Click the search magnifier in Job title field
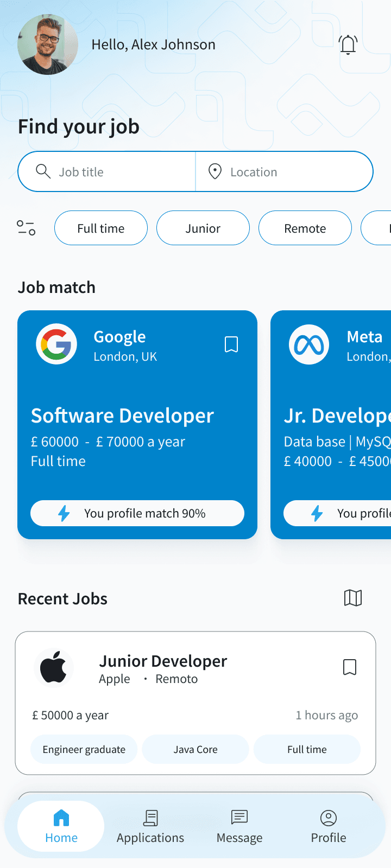 click(43, 171)
